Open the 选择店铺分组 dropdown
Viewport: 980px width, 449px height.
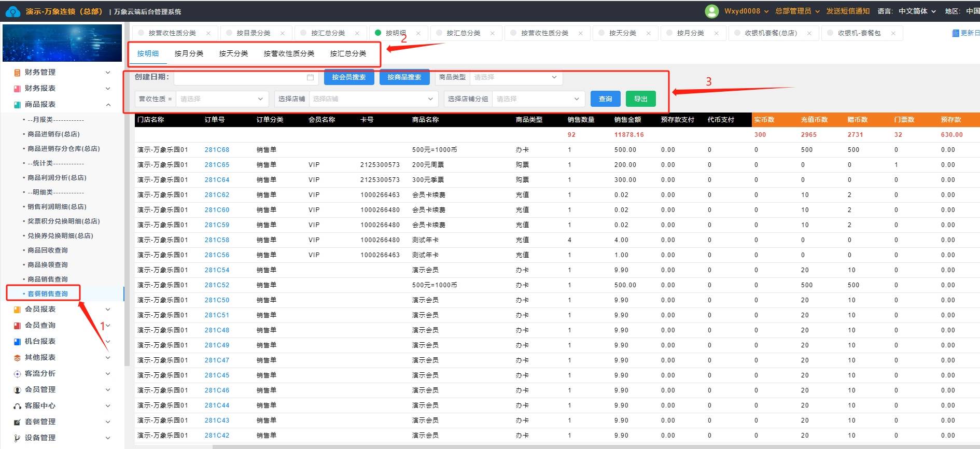[x=538, y=99]
